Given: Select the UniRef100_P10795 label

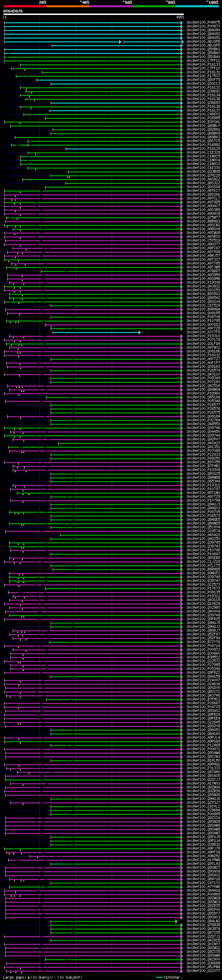Looking at the screenshot, I should [x=203, y=321].
